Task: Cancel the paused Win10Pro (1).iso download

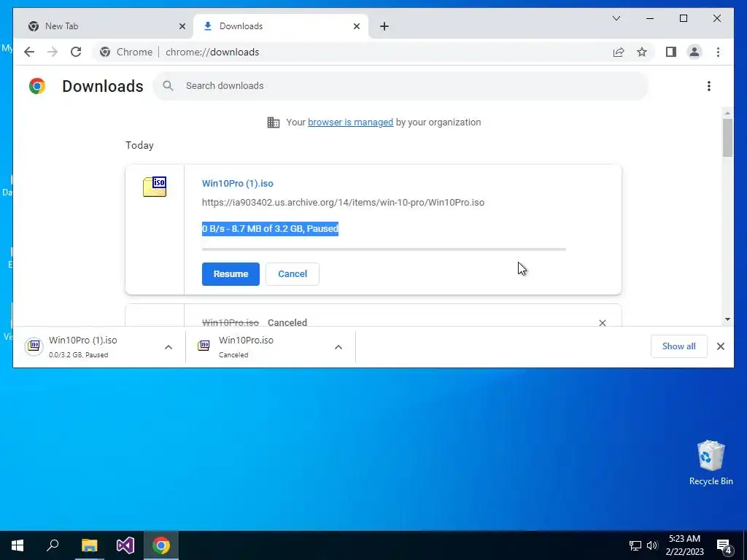Action: coord(292,274)
